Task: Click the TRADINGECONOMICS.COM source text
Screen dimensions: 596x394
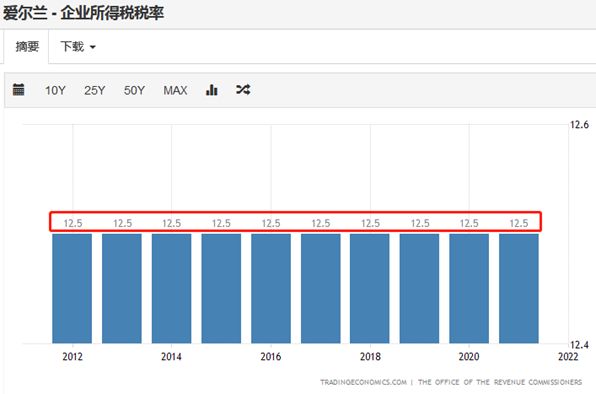Action: (x=363, y=382)
